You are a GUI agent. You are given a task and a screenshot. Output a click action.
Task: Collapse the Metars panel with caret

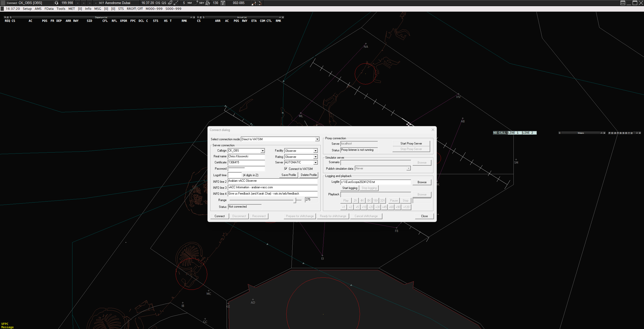point(601,133)
